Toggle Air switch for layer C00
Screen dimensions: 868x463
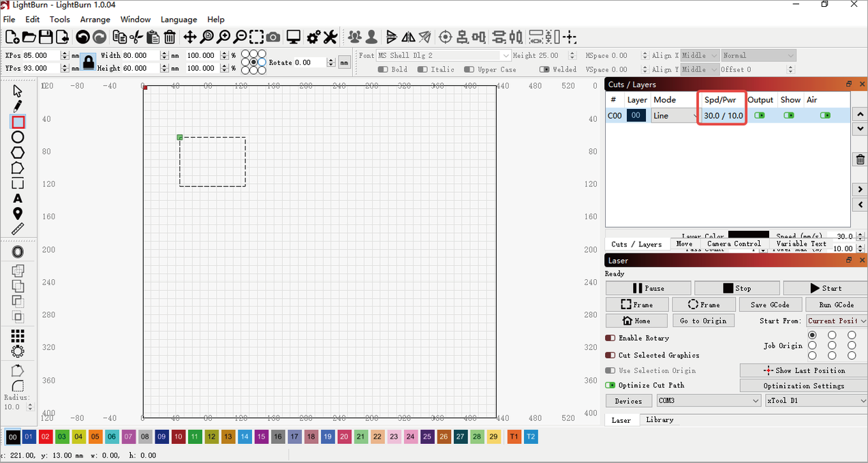(826, 116)
